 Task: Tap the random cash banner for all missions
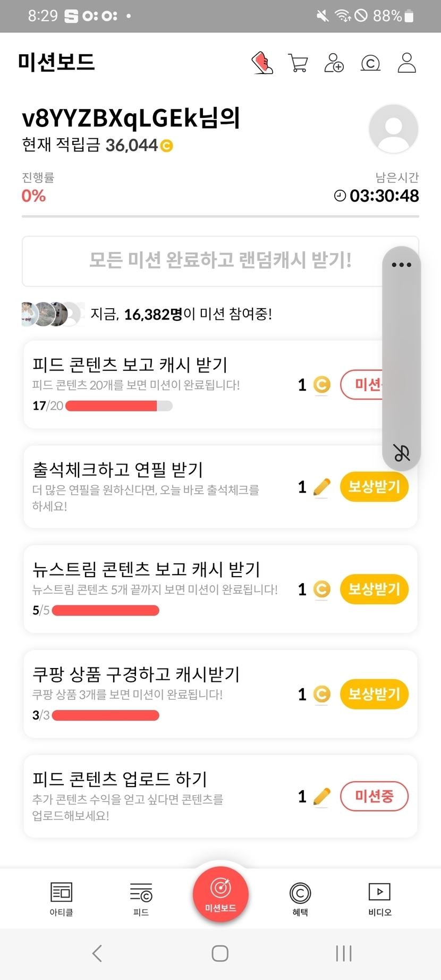(202, 260)
